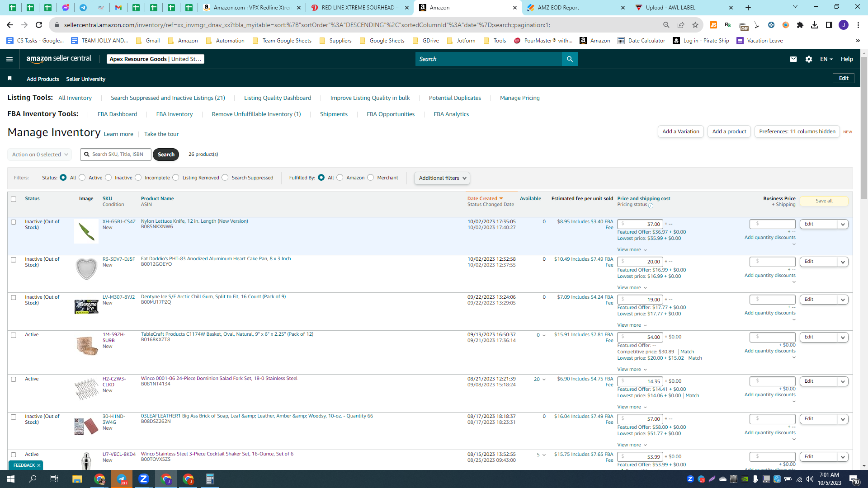Screen dimensions: 868x488
Task: Select the Active status filter
Action: pos(82,178)
